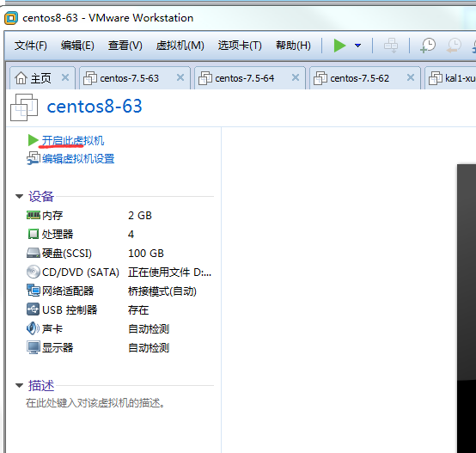
Task: Click the green play icon beside 开启此虚拟机
Action: coord(33,140)
